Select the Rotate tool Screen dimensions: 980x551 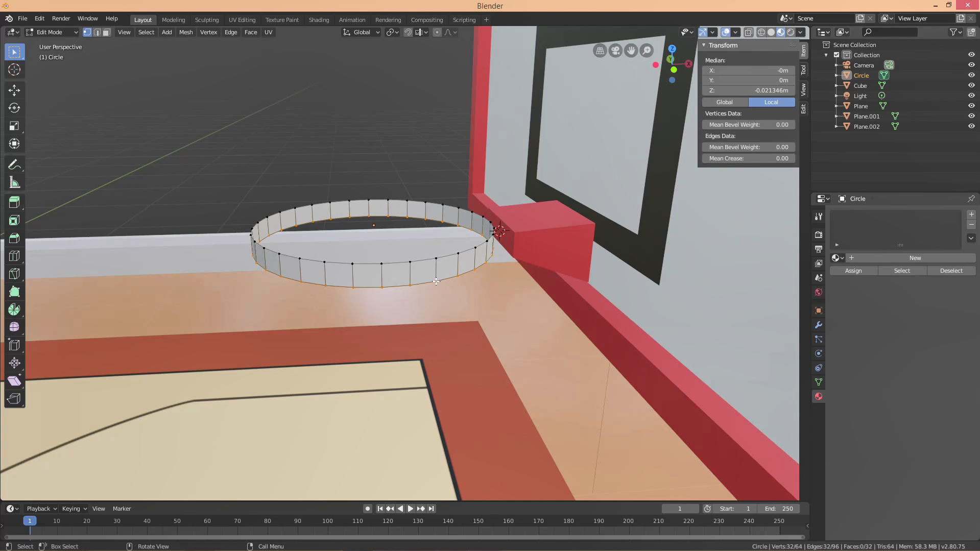point(14,108)
